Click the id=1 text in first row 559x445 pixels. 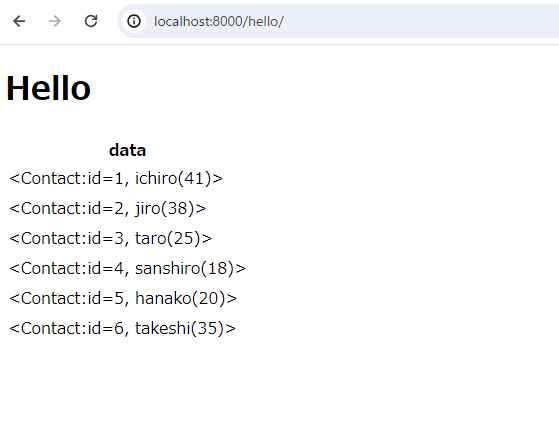(x=106, y=178)
